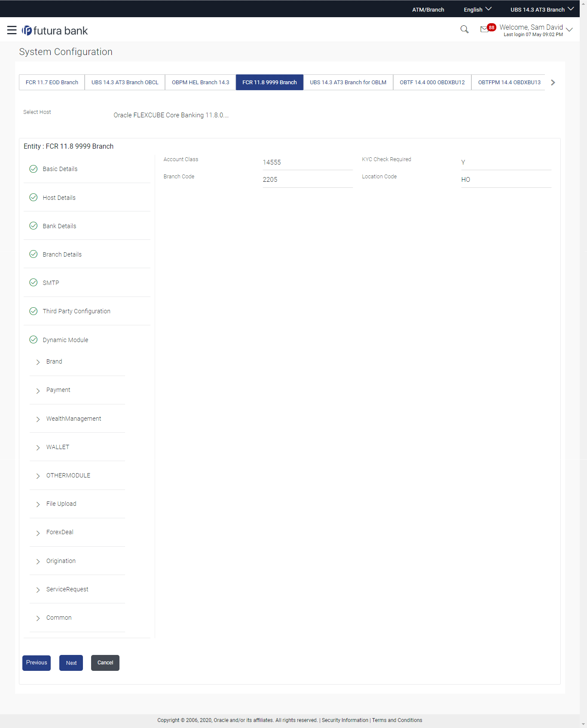Open the Welcome Sam David user menu
Screen dimensions: 587x728
tap(536, 30)
